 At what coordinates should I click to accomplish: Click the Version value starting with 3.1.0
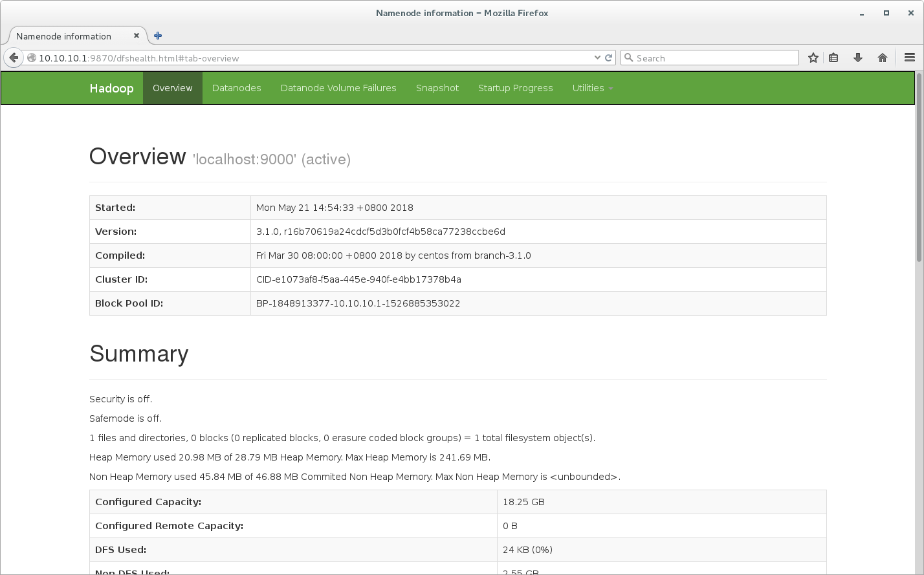click(x=380, y=232)
